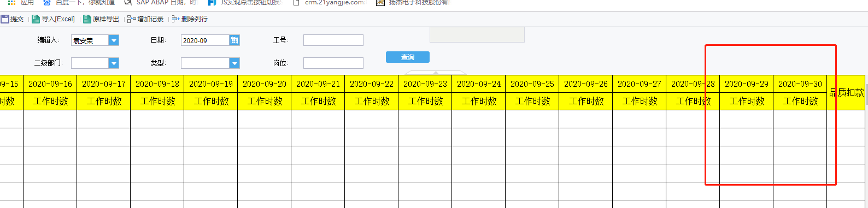Click the 提交 save icon in toolbar
Image resolution: width=868 pixels, height=208 pixels.
(5, 19)
